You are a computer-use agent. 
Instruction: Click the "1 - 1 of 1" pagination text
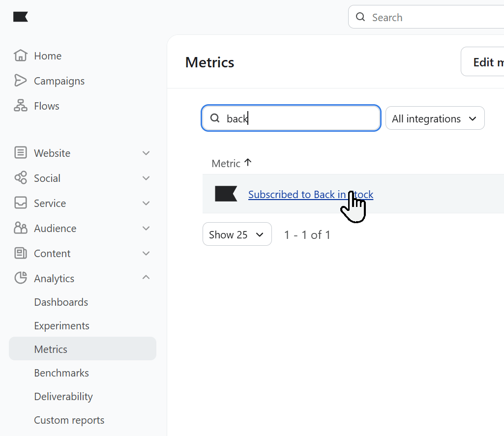(x=307, y=235)
